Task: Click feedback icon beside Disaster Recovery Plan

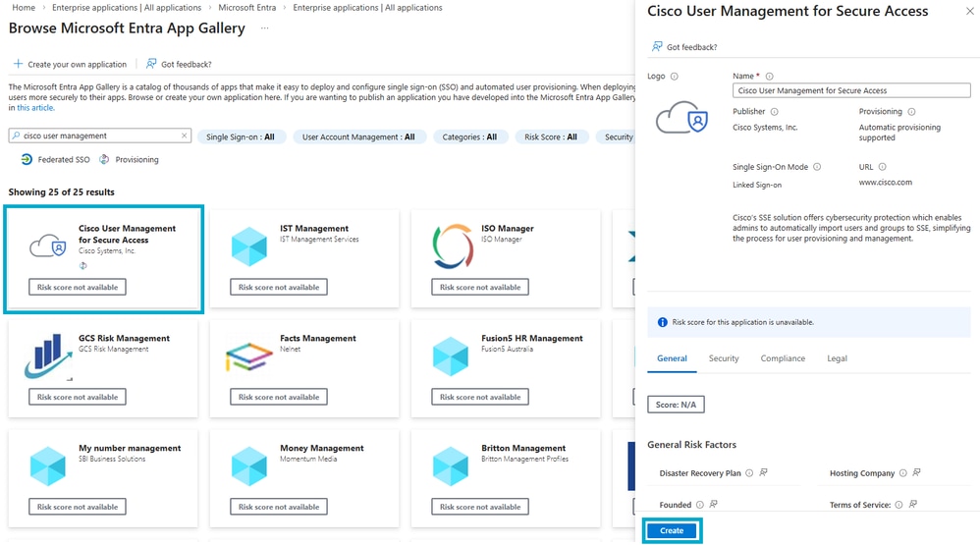Action: click(x=763, y=472)
